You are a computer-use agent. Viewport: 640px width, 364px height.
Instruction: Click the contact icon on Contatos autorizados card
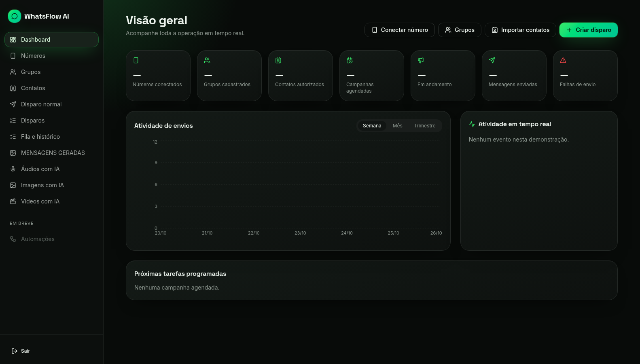point(278,60)
